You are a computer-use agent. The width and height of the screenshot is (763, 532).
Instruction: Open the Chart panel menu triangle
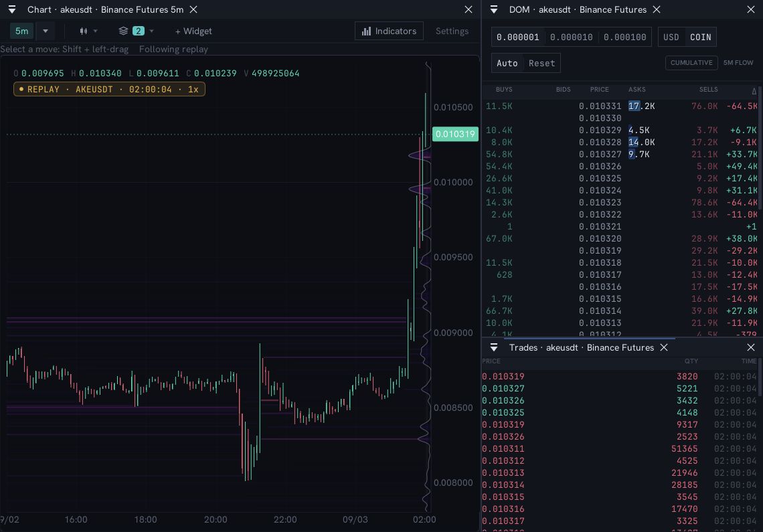pyautogui.click(x=12, y=10)
